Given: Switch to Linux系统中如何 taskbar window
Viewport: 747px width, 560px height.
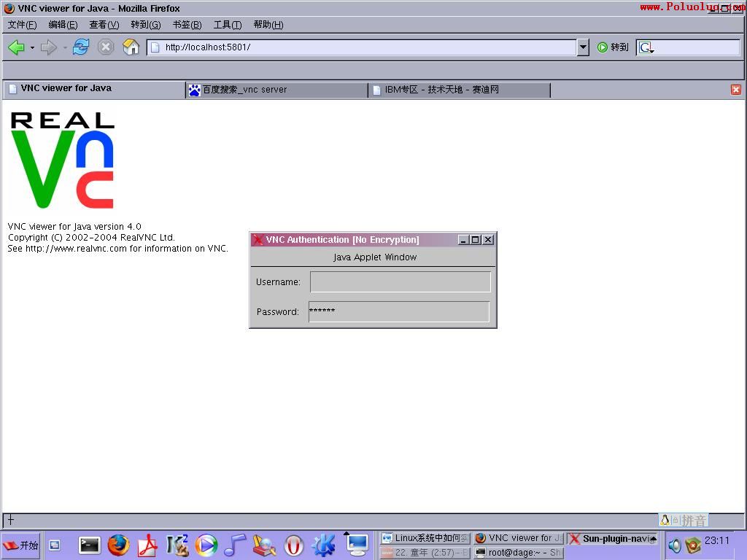Looking at the screenshot, I should pyautogui.click(x=425, y=538).
